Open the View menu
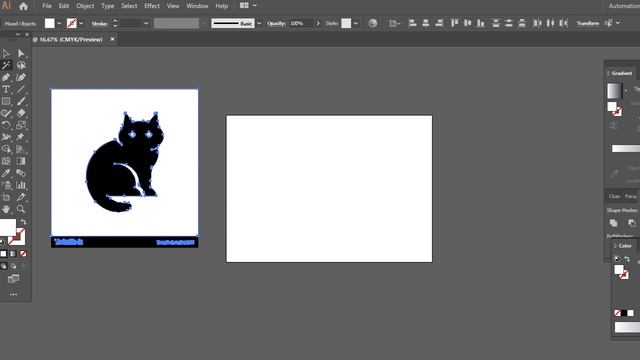 tap(173, 6)
